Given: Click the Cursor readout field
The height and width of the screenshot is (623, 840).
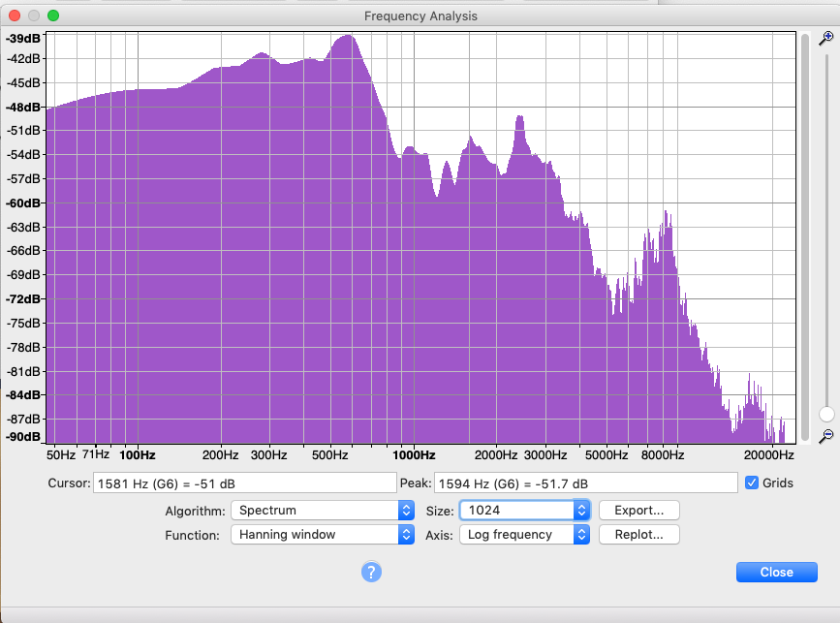Looking at the screenshot, I should tap(245, 483).
